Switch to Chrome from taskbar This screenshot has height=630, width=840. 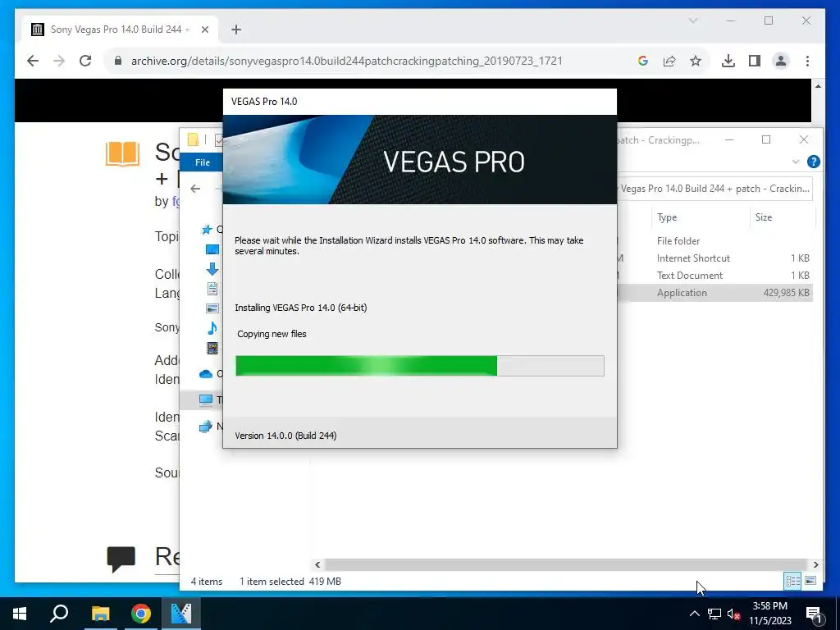pos(141,614)
